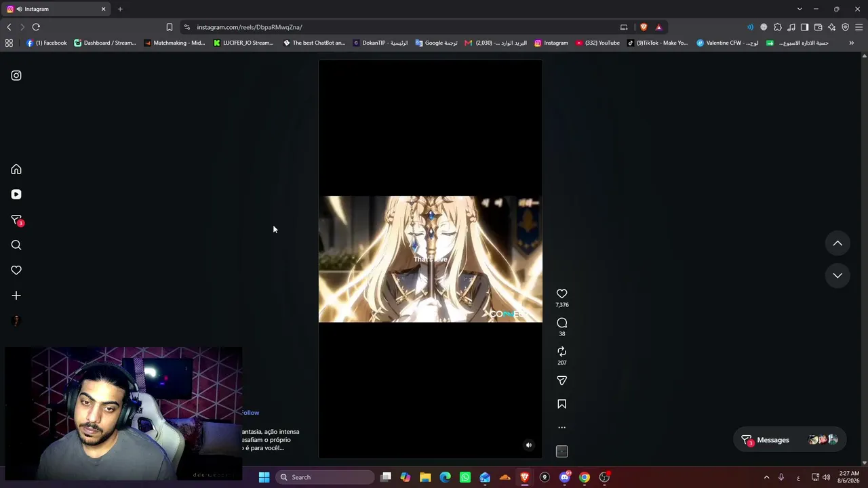Open Facebook bookmark
This screenshot has width=868, height=488.
46,43
